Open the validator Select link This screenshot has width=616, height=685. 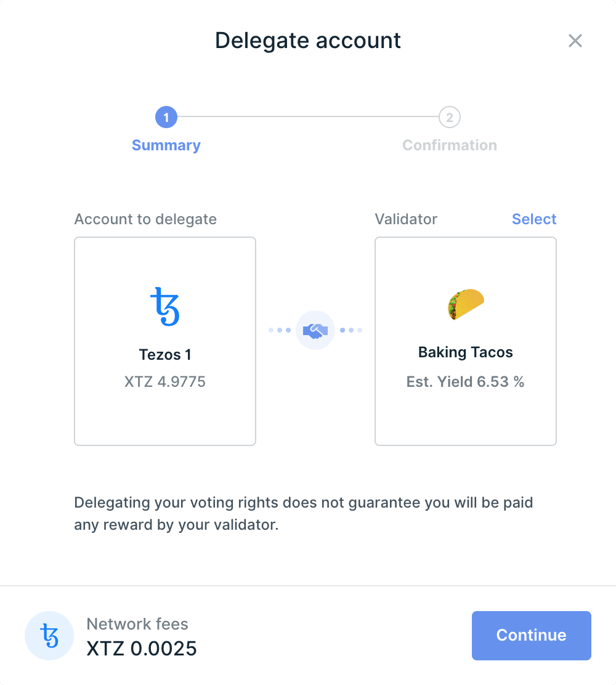point(534,219)
